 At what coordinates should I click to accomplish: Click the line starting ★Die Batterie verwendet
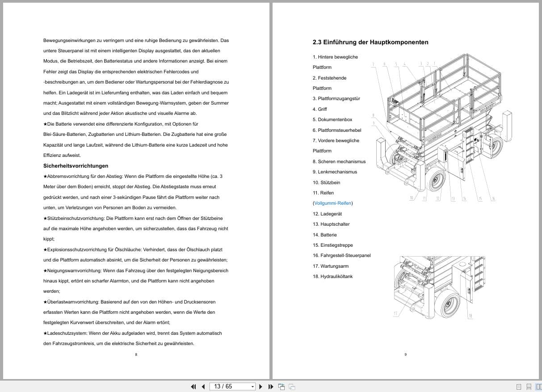click(121, 124)
